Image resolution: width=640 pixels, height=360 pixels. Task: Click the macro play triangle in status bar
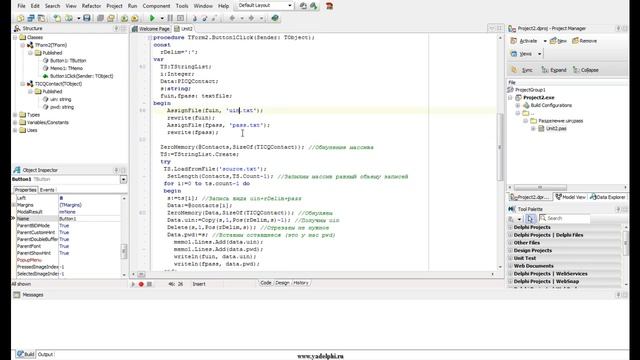[133, 284]
